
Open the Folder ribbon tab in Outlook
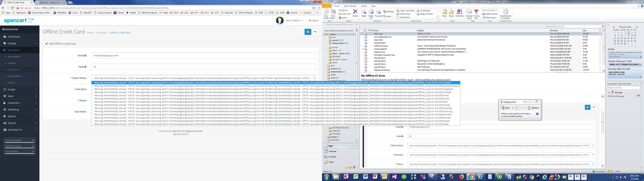point(364,6)
